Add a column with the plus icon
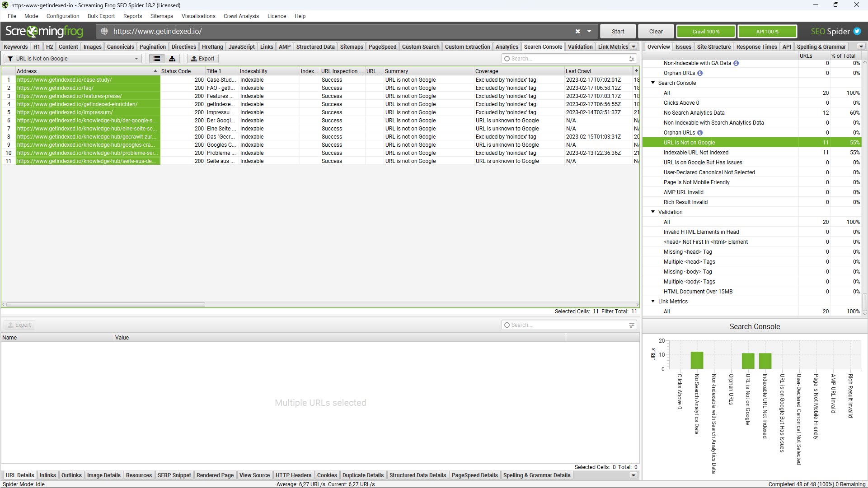The width and height of the screenshot is (868, 488). point(636,71)
